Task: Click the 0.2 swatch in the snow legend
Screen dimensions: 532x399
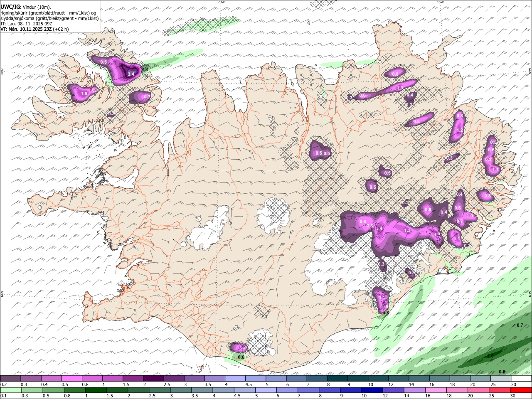Action: [x=11, y=379]
